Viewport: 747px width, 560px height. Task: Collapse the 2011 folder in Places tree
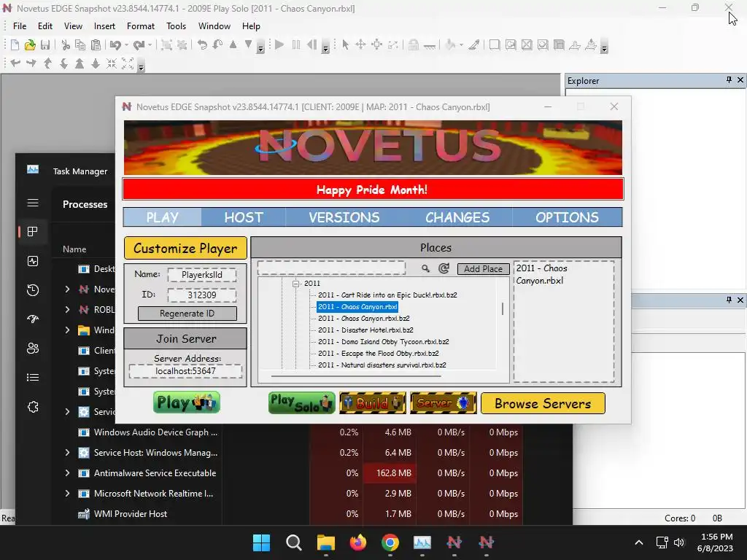(296, 284)
